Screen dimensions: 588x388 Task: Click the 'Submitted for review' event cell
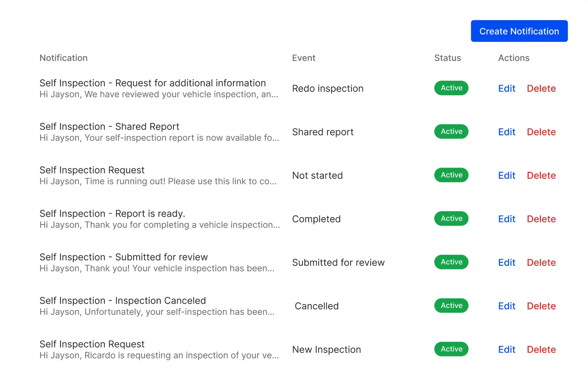point(338,263)
